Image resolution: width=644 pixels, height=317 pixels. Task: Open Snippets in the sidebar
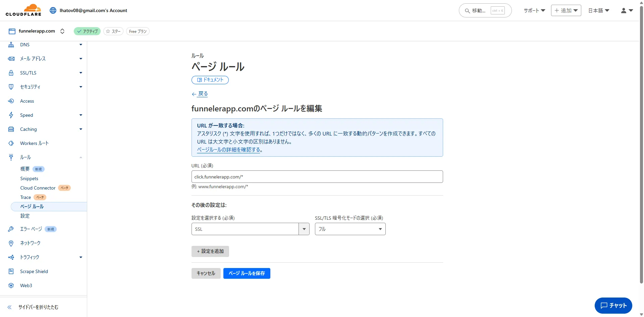pos(29,178)
